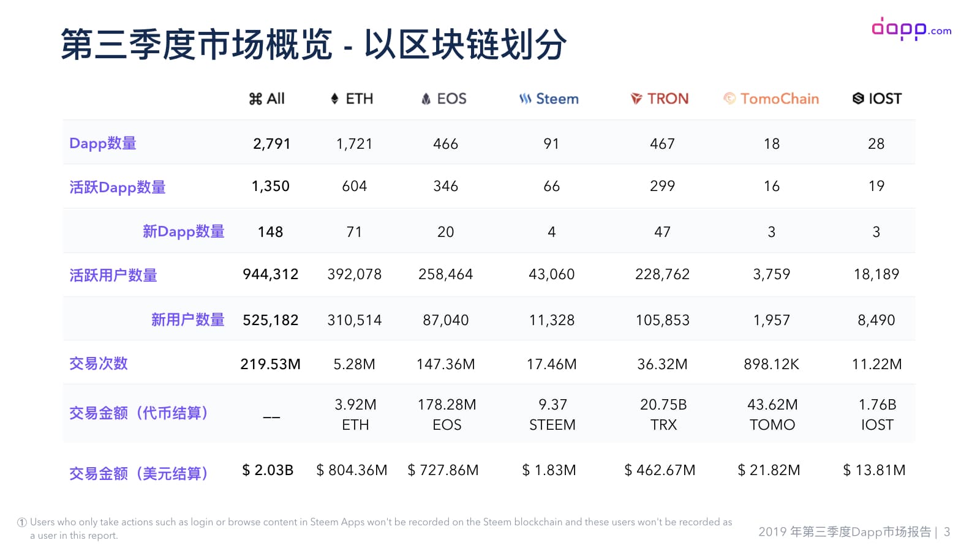Select the 交易次数 row label

pyautogui.click(x=99, y=364)
